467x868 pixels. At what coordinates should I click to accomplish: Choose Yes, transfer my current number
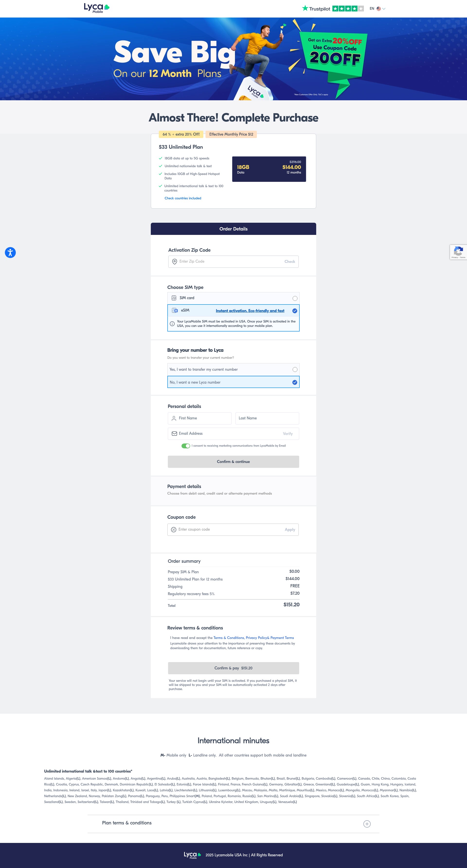(x=233, y=369)
